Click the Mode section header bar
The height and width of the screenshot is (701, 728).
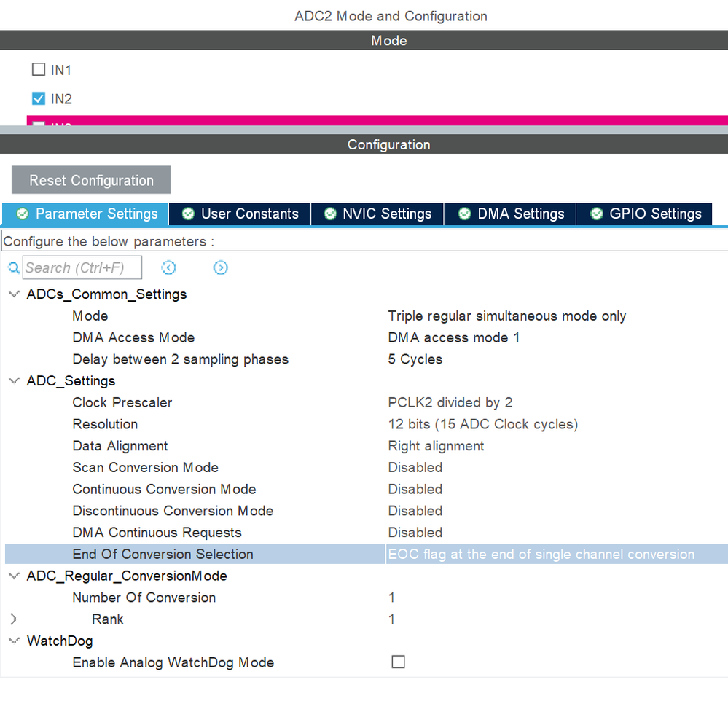[364, 40]
